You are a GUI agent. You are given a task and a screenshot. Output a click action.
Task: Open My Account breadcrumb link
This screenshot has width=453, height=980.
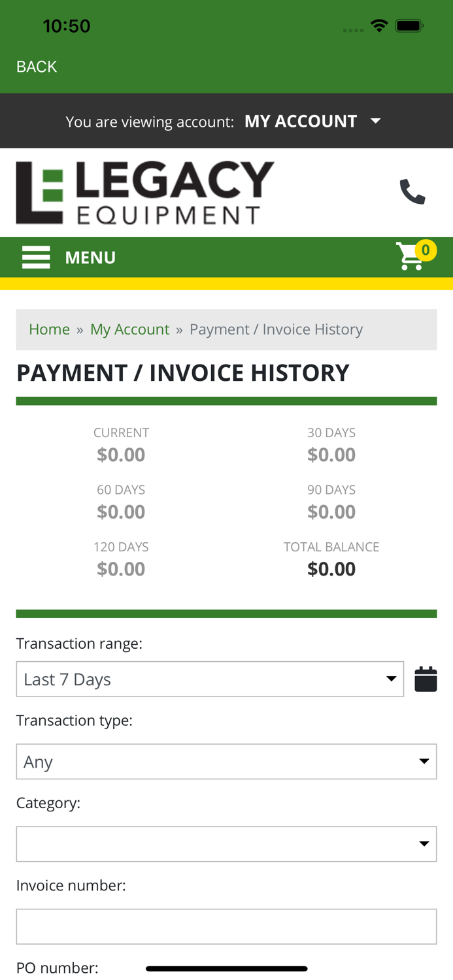coord(129,329)
